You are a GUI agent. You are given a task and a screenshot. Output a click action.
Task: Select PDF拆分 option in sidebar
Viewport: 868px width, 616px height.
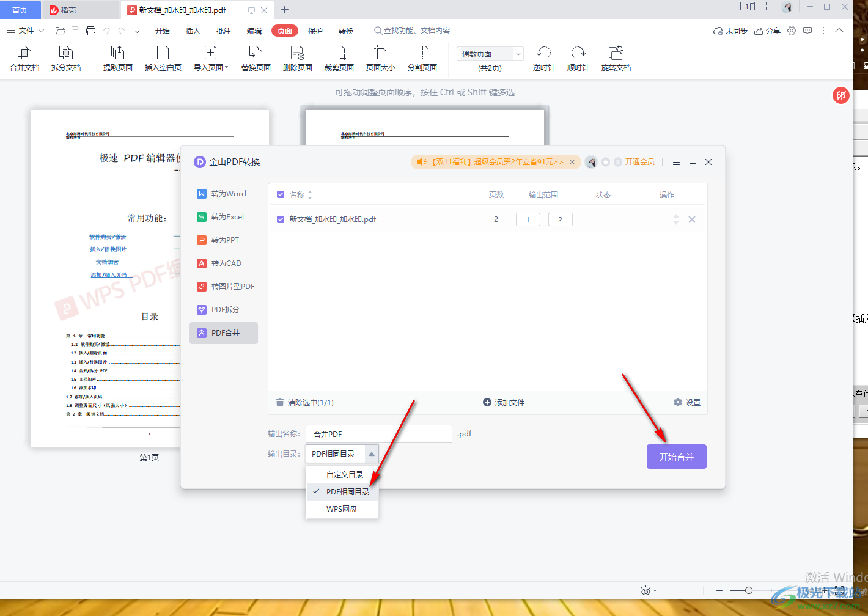(x=223, y=310)
